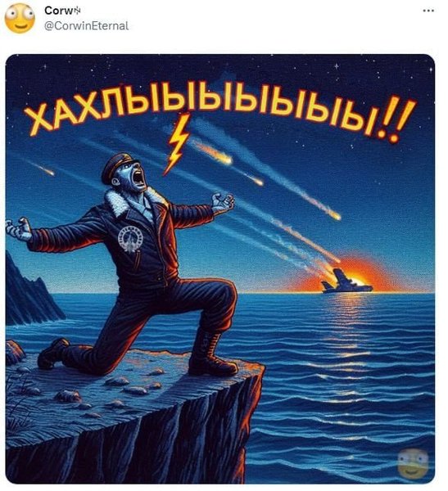The width and height of the screenshot is (448, 491).
Task: Click the yellow lightning bolt in the picture
Action: pyautogui.click(x=178, y=144)
